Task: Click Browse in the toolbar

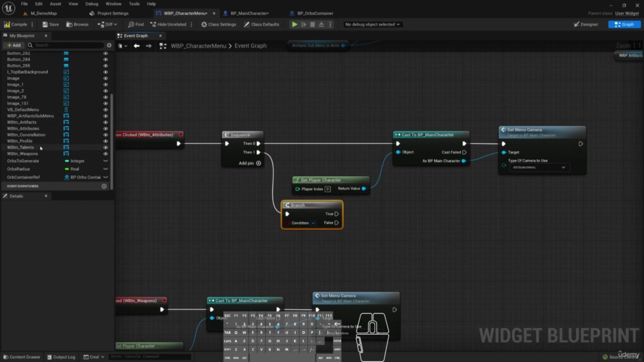Action: [x=77, y=24]
